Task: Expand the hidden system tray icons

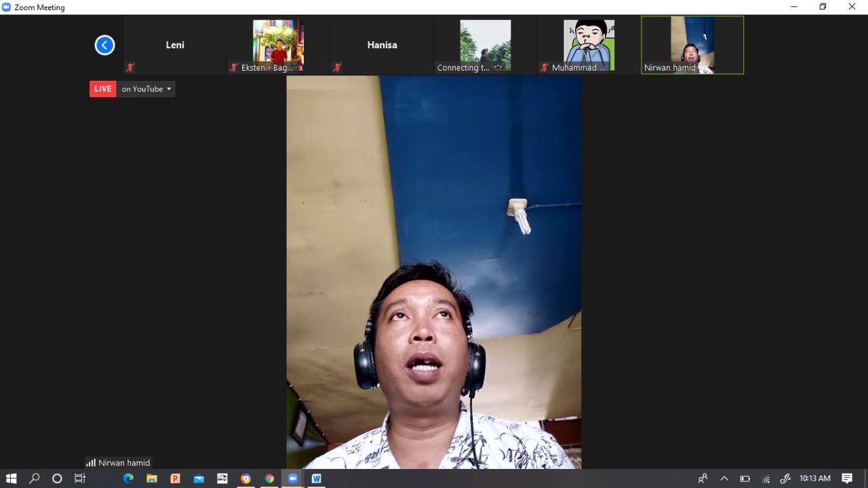Action: [724, 478]
